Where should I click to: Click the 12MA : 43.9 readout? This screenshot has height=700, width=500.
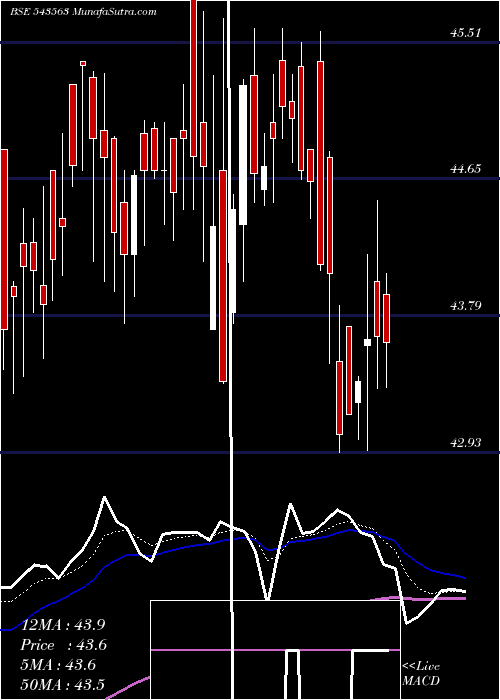62,625
